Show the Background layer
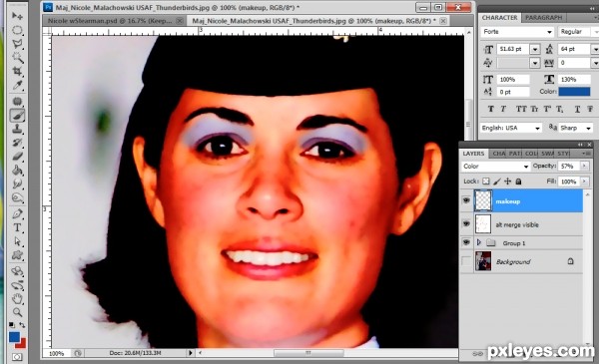 coord(466,261)
